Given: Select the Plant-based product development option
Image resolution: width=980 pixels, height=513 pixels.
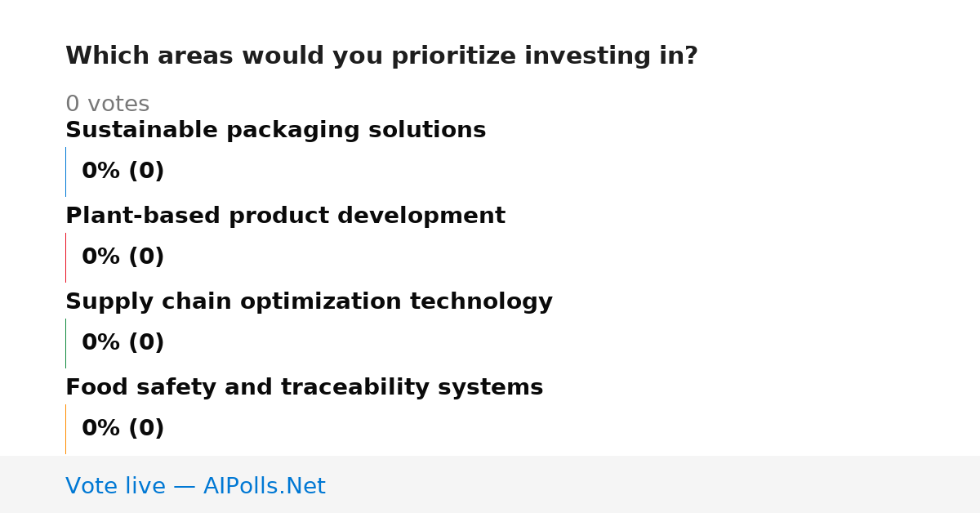Looking at the screenshot, I should tap(285, 216).
